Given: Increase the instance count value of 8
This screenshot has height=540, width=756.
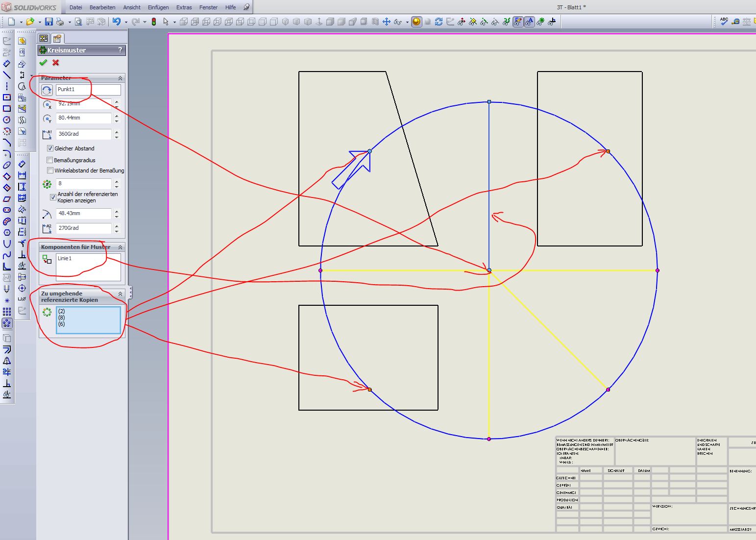Looking at the screenshot, I should point(117,181).
